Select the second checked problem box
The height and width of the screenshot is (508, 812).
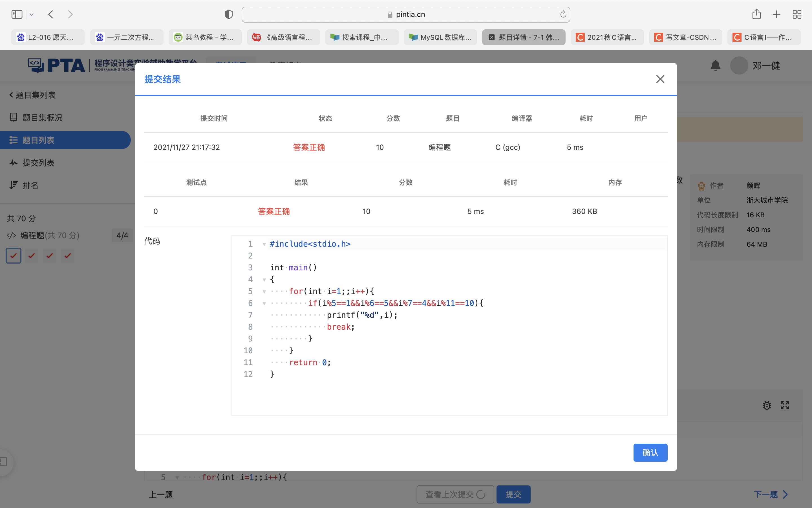(x=32, y=256)
